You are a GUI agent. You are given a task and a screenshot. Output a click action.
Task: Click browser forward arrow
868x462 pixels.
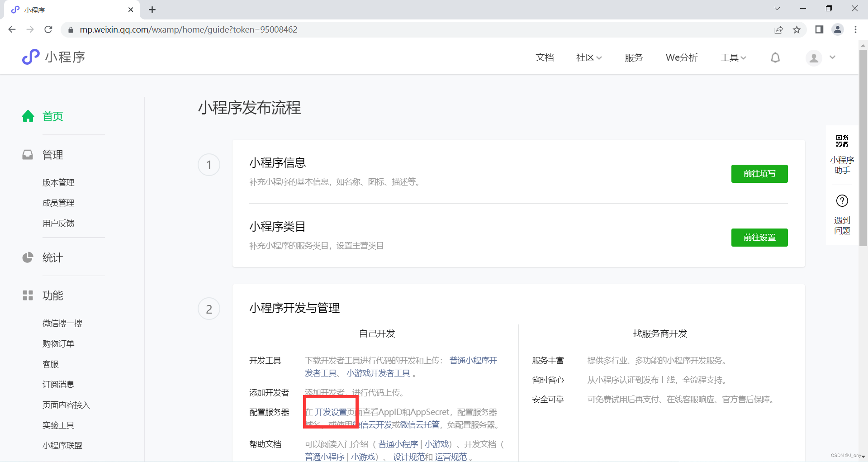[x=30, y=29]
